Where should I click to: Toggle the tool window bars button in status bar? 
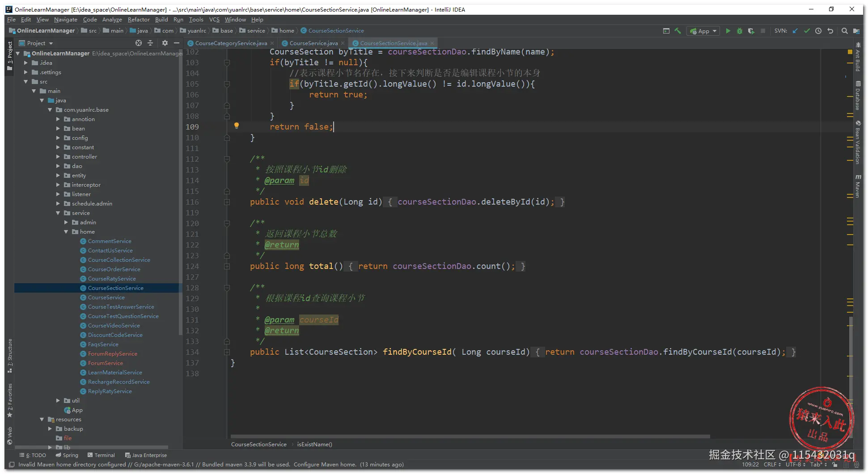pyautogui.click(x=12, y=465)
